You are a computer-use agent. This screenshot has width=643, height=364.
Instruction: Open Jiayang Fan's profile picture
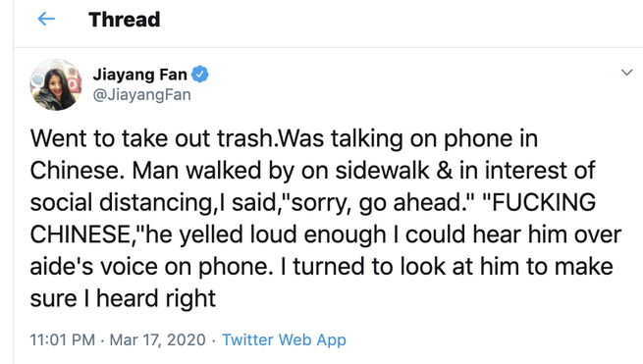56,84
